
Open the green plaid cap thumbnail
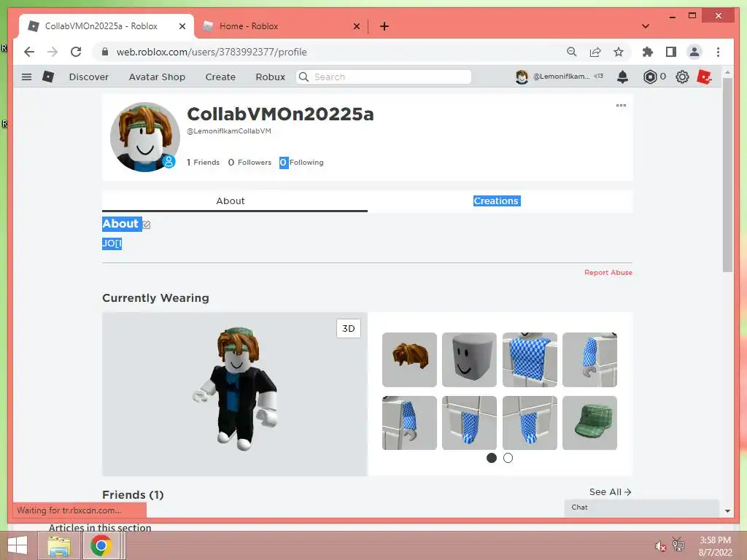[x=589, y=423]
